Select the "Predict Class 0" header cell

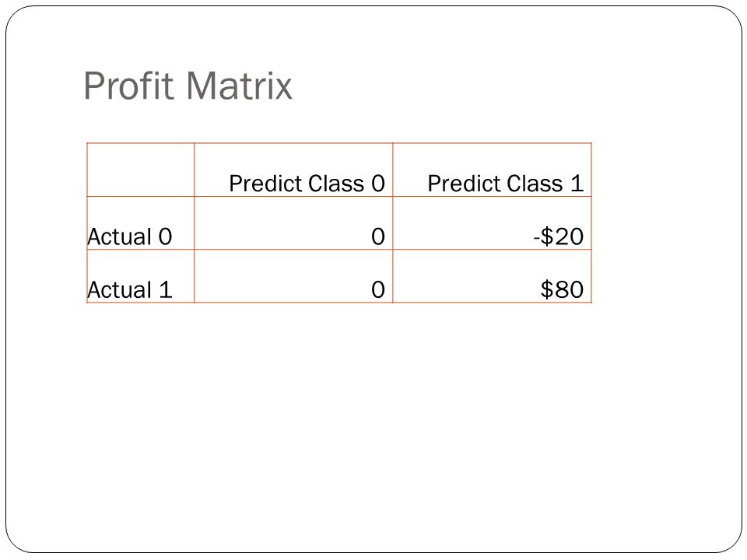(293, 170)
